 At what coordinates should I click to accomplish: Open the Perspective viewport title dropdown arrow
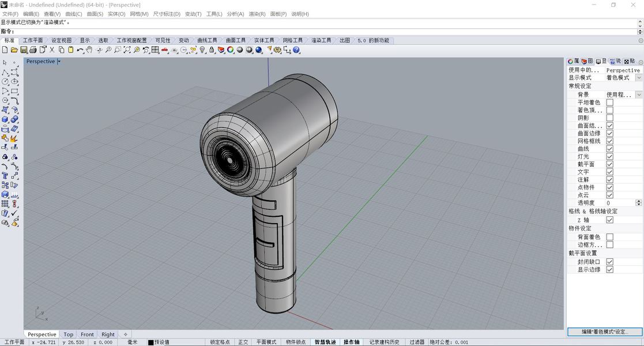(59, 61)
